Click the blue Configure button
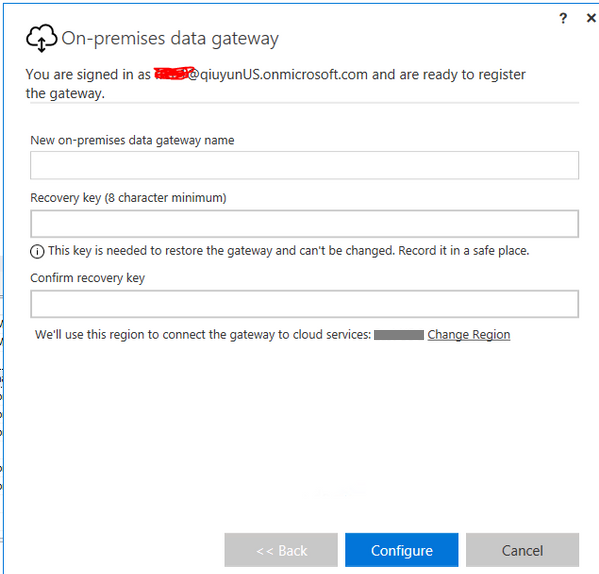Screen dimensions: 599x574 tap(401, 550)
